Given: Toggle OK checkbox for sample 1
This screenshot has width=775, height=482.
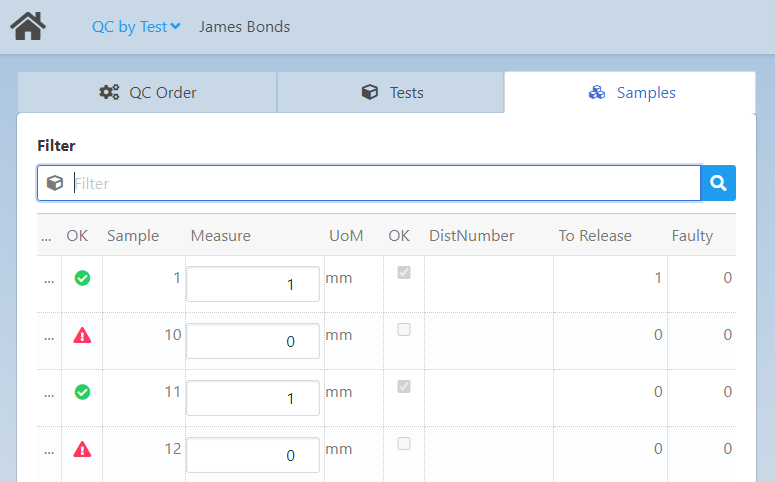Looking at the screenshot, I should click(404, 273).
